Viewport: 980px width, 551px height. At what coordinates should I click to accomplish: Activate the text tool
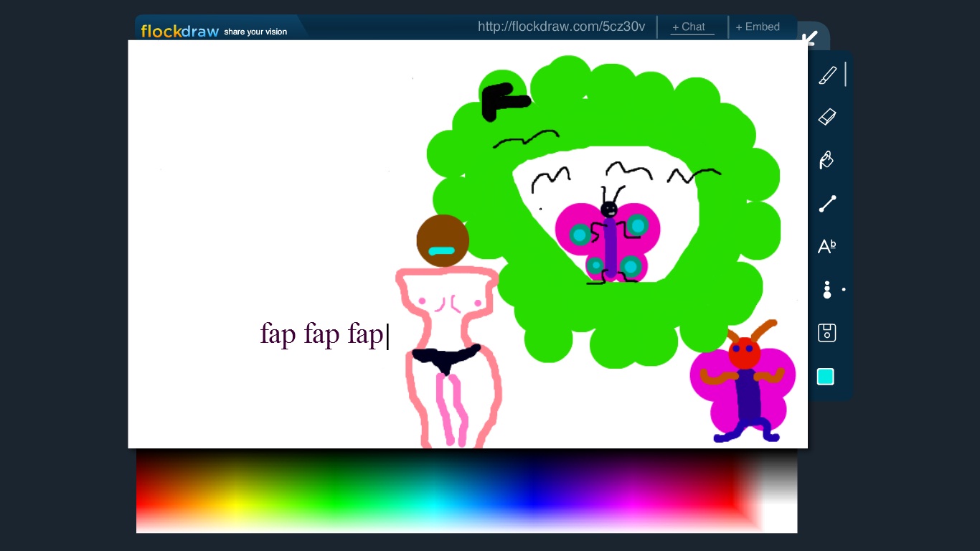click(x=826, y=247)
